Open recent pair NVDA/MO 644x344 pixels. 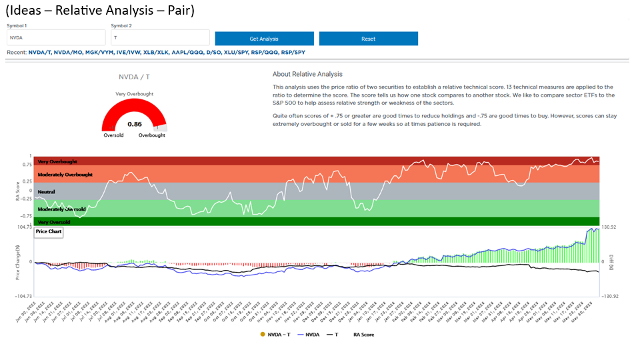[67, 53]
